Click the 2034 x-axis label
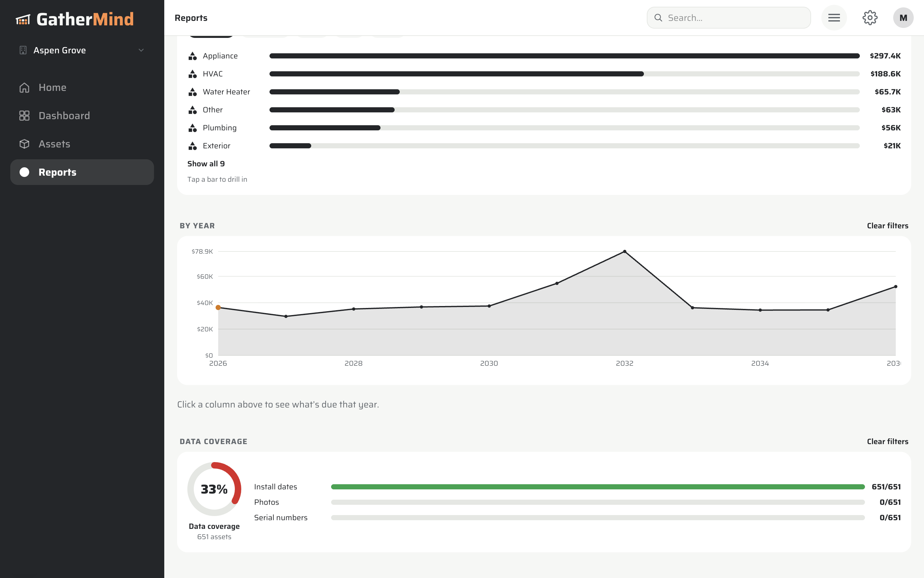 click(760, 363)
